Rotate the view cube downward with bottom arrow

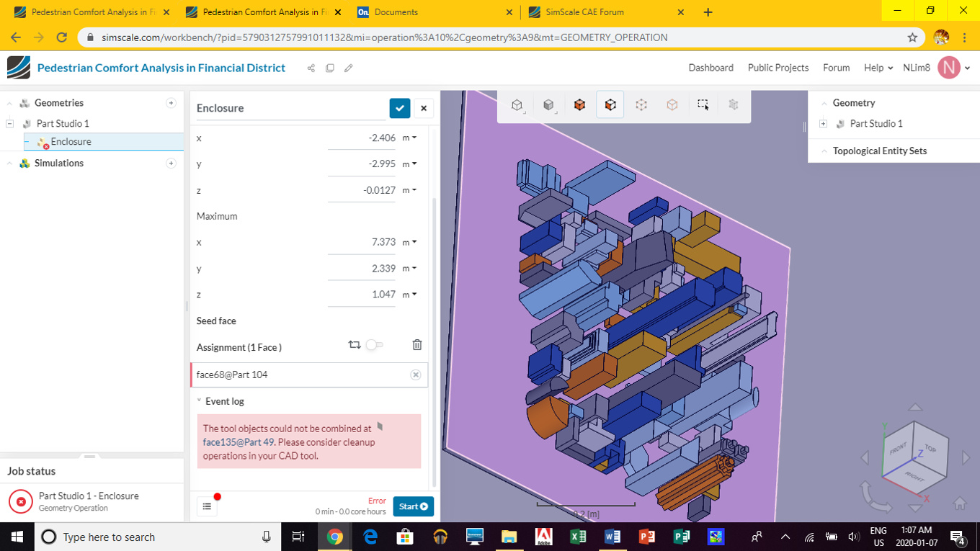pos(915,508)
